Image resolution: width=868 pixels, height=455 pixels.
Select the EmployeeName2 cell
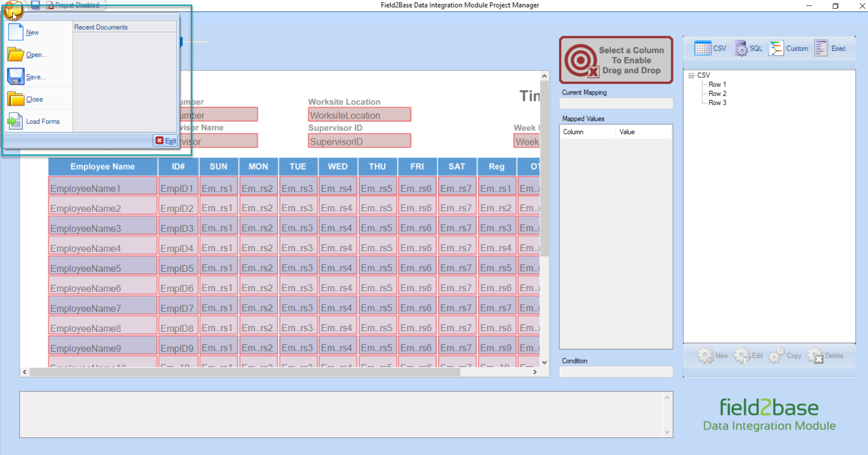103,206
